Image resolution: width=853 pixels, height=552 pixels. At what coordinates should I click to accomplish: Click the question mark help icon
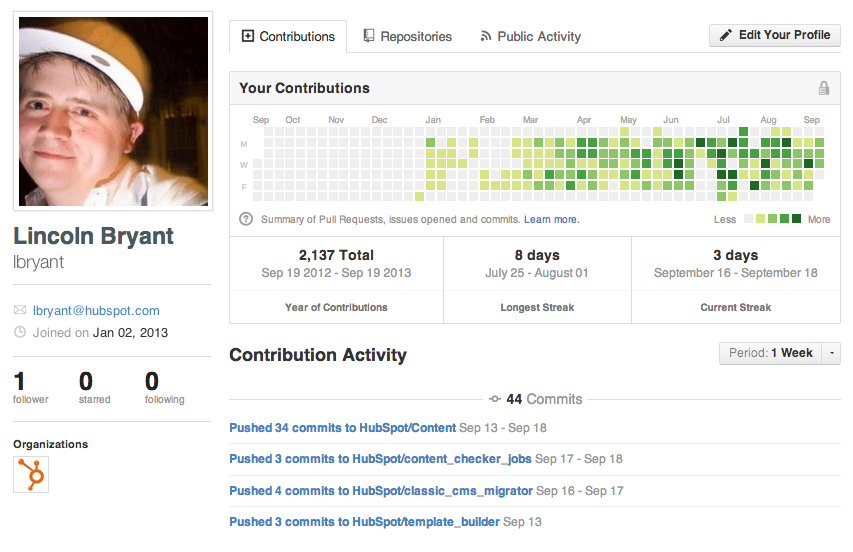coord(246,219)
